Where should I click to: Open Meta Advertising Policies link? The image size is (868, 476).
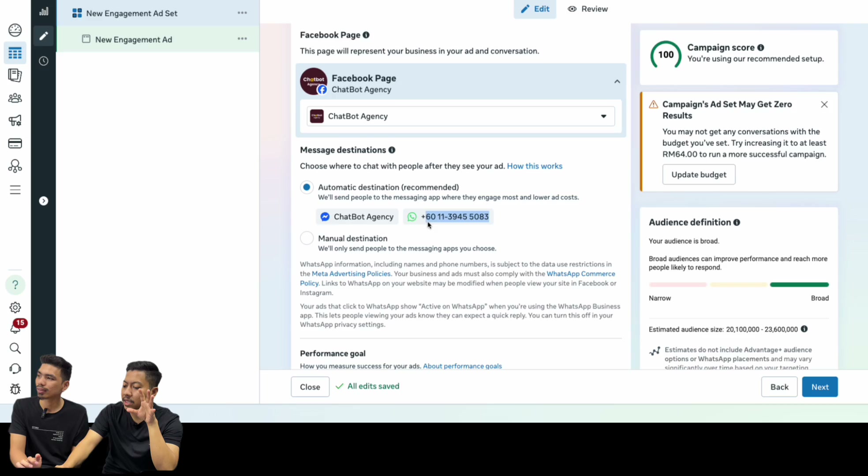pos(351,274)
